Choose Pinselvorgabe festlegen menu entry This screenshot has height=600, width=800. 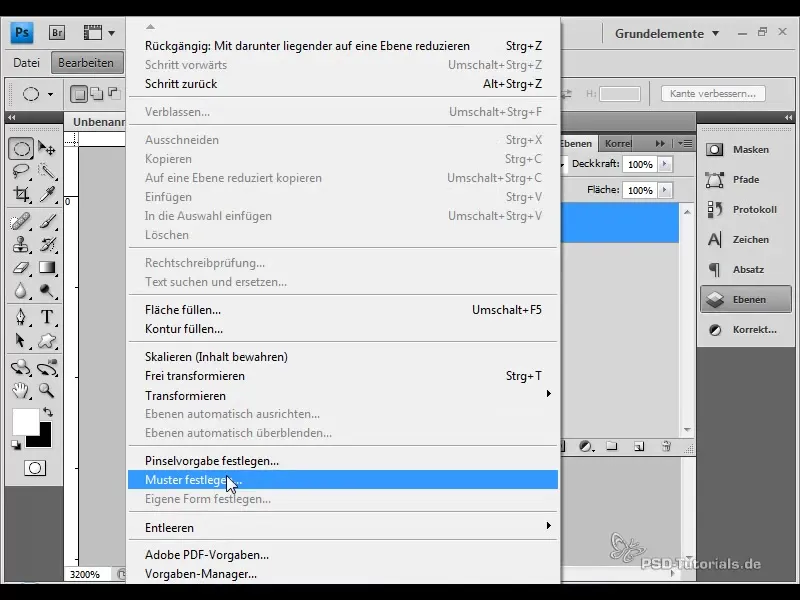343,461
